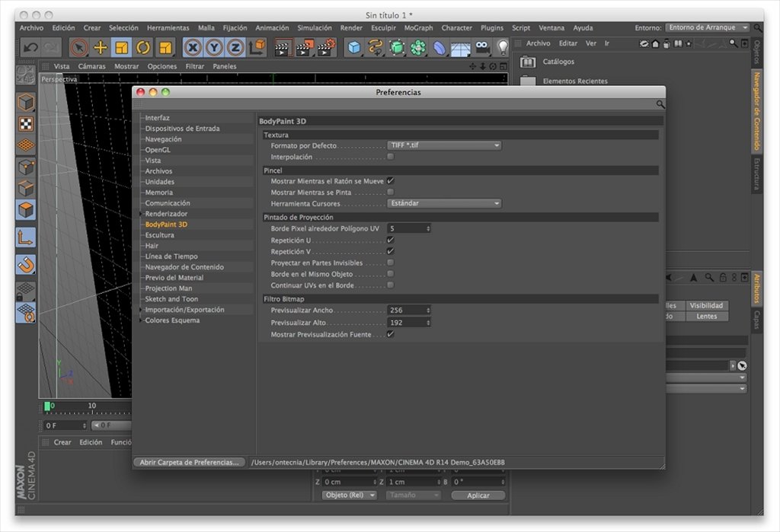Image resolution: width=780 pixels, height=532 pixels.
Task: Uncheck Mostrar Mientras el Ratón se Mueve
Action: 391,181
